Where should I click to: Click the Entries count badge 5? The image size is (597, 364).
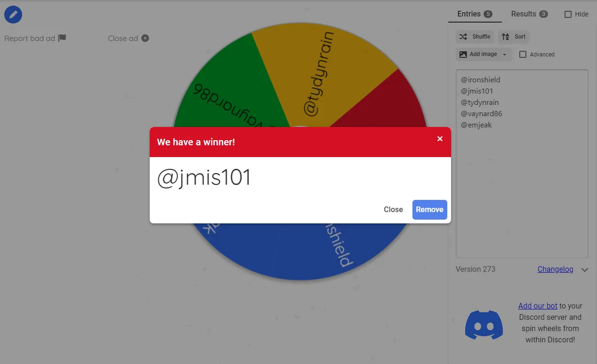[x=488, y=14]
